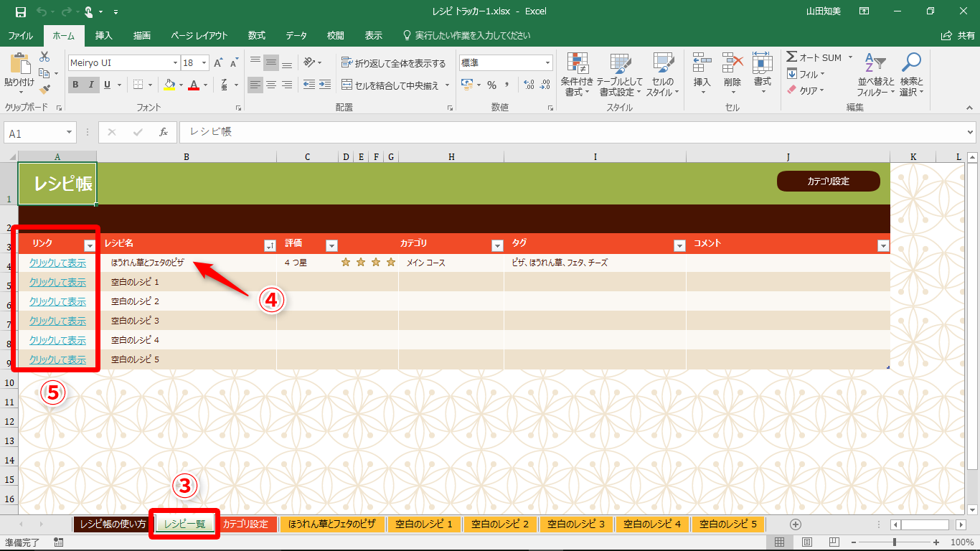
Task: Add a new sheet with plus button
Action: pos(795,524)
